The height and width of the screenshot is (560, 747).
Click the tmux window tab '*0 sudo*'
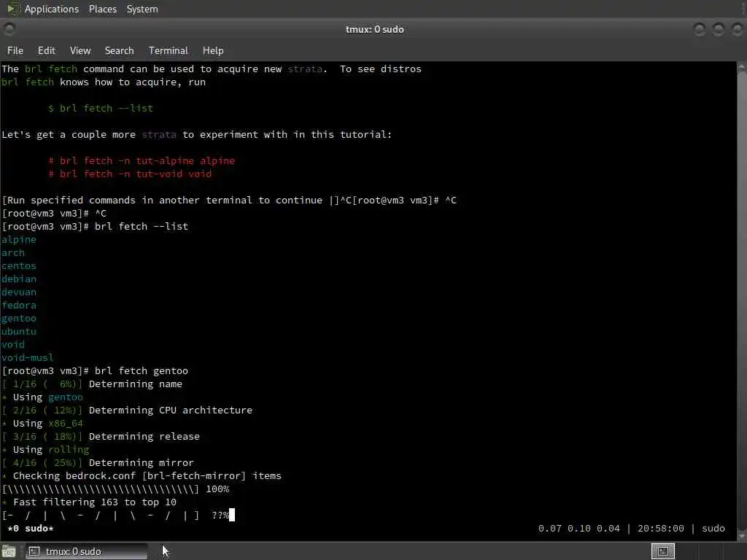[x=31, y=529]
